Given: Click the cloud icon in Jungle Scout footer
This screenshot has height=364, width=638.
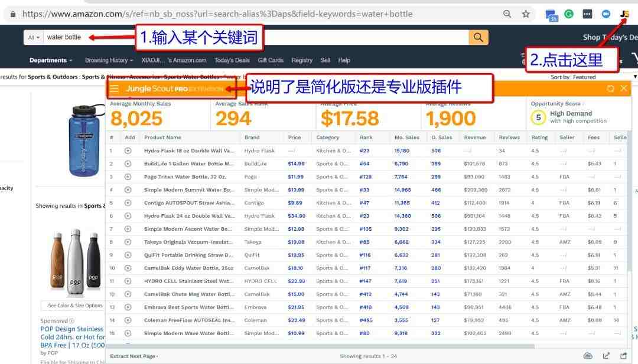Looking at the screenshot, I should coord(588,356).
